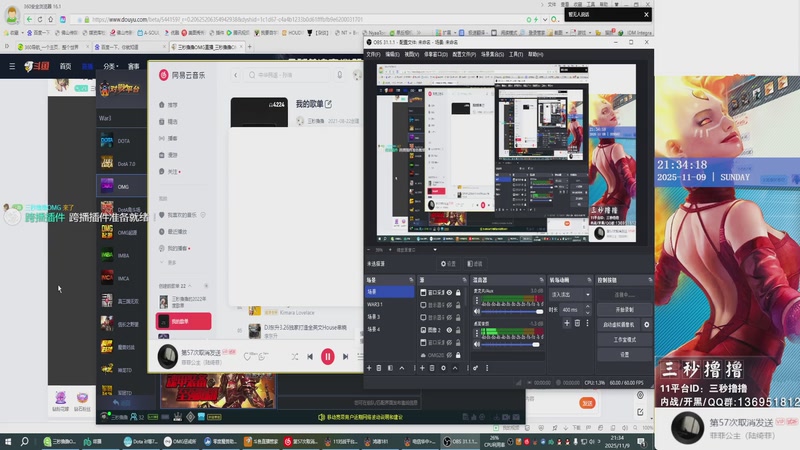Viewport: 800px width, 450px height.
Task: Open NetEase play queue icon right of next button
Action: coord(360,357)
